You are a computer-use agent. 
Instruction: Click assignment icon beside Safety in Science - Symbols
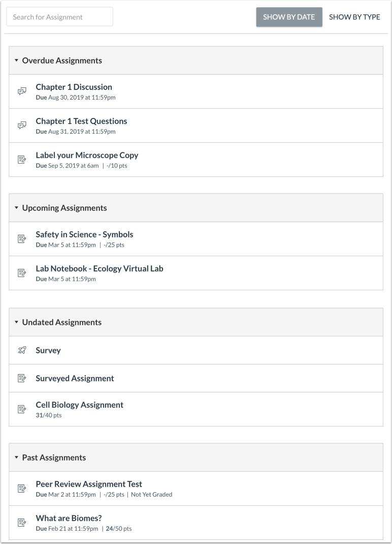[22, 238]
